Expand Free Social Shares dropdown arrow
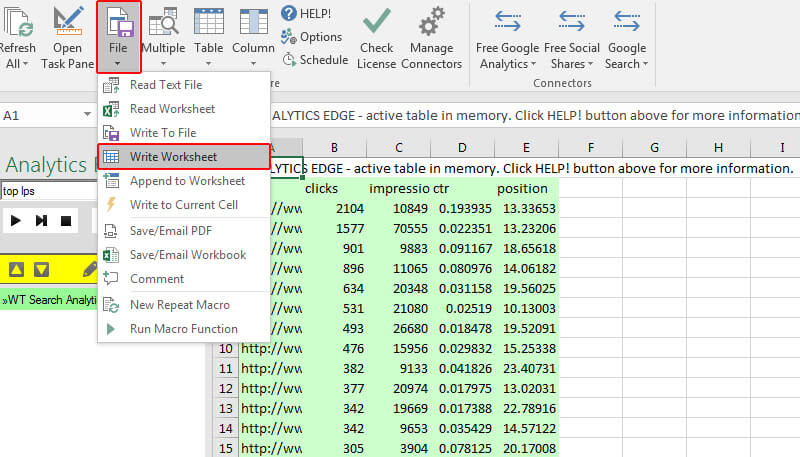Image resolution: width=800 pixels, height=457 pixels. pos(591,64)
